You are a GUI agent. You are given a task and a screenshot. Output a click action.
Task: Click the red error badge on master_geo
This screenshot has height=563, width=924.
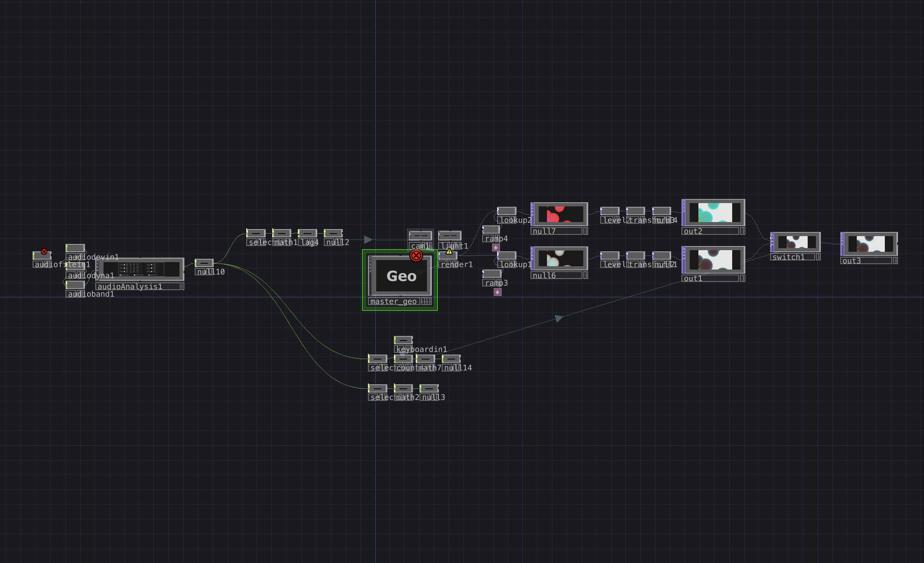(416, 255)
